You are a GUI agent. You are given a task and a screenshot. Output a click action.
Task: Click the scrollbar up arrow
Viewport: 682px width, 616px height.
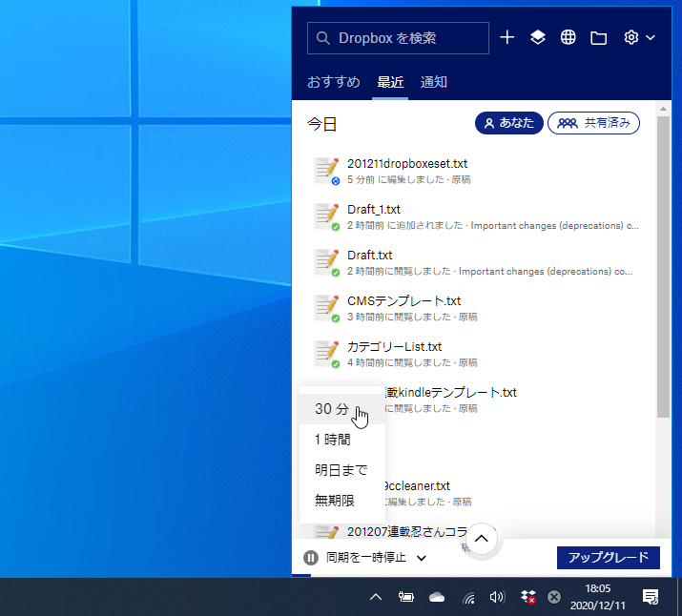(663, 109)
